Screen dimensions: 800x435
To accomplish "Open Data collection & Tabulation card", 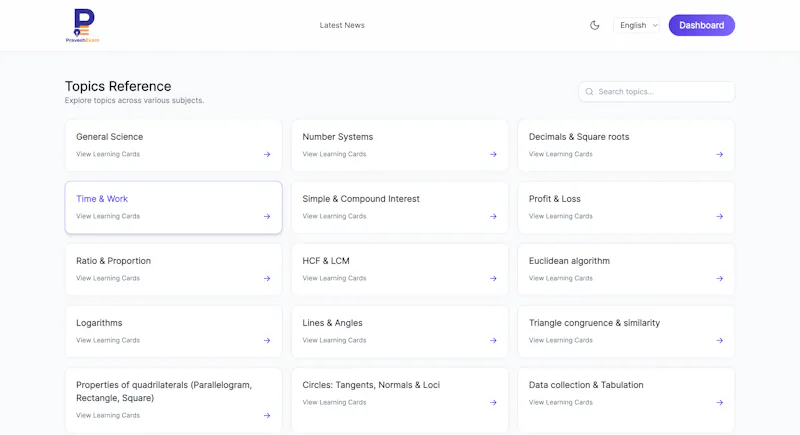I will pyautogui.click(x=626, y=400).
